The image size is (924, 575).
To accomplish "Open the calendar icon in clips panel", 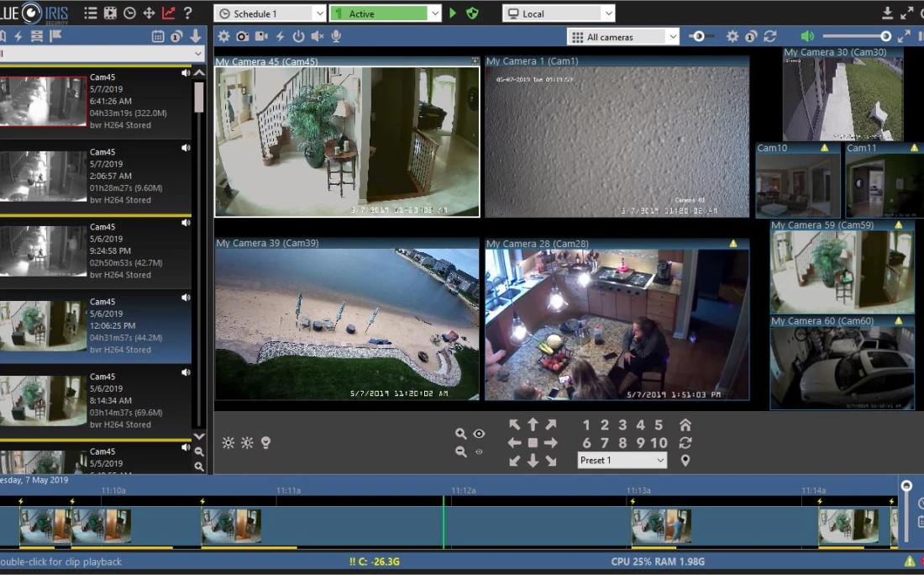I will pyautogui.click(x=158, y=36).
